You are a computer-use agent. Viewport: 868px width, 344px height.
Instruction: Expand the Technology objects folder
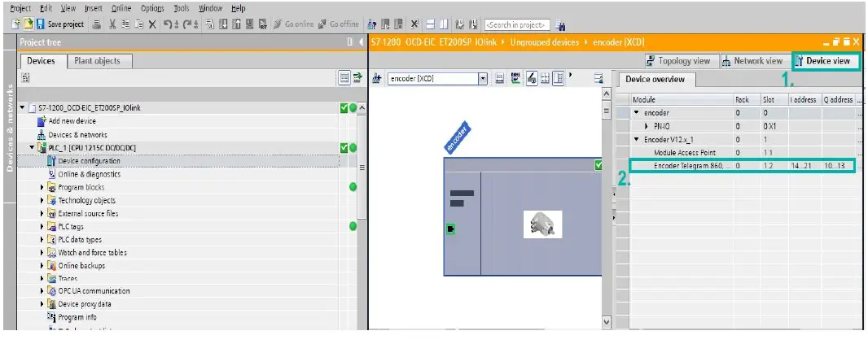[x=42, y=200]
